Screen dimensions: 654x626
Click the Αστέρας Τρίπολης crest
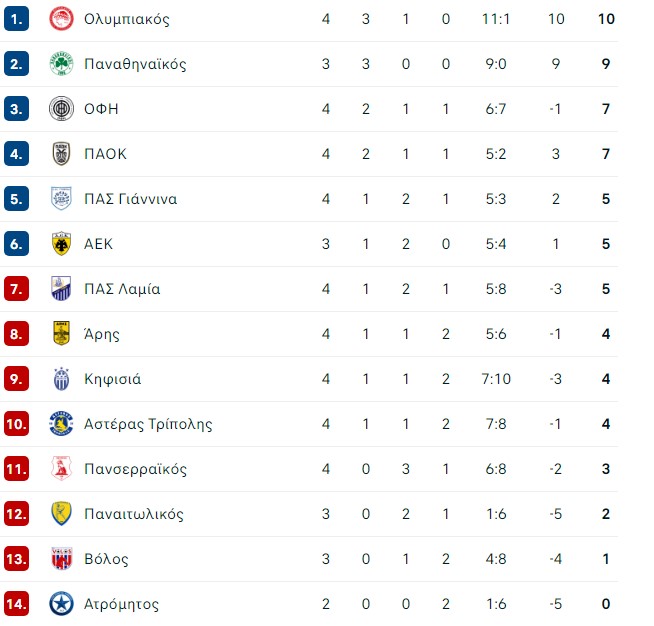pyautogui.click(x=61, y=424)
